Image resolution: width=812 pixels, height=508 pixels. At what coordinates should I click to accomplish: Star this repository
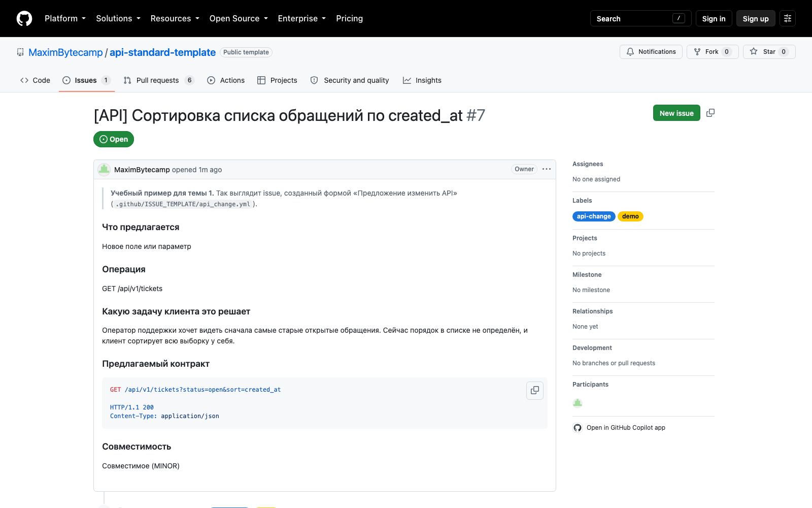click(769, 52)
